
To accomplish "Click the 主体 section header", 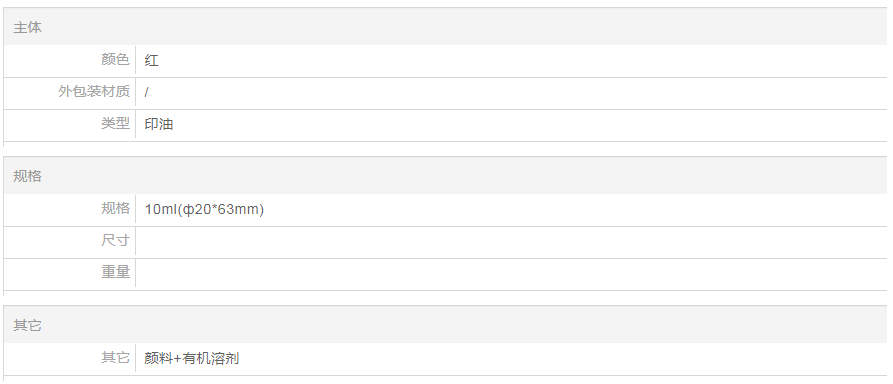I will coord(27,27).
